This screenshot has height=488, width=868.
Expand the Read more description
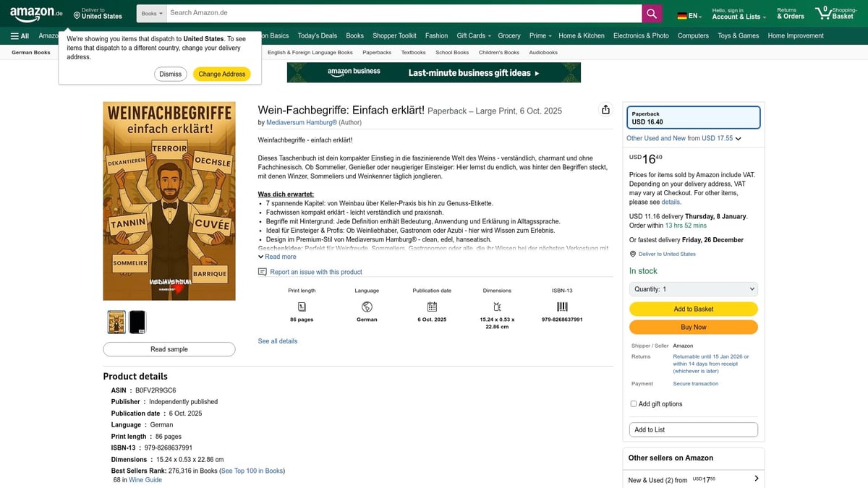click(x=278, y=256)
